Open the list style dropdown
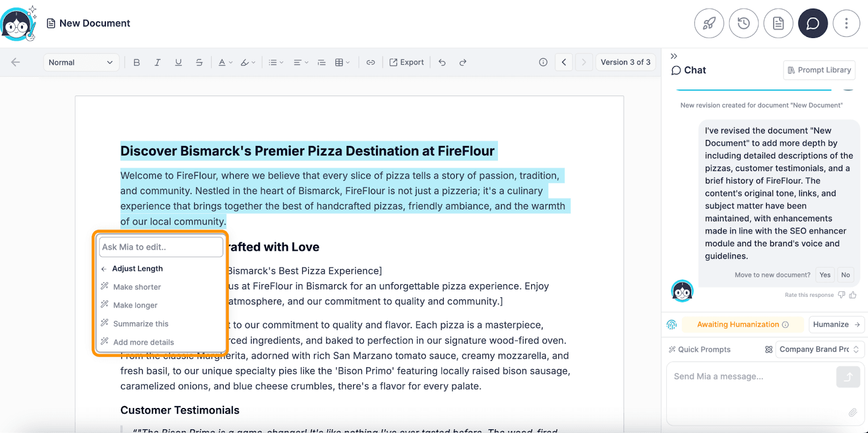 276,62
